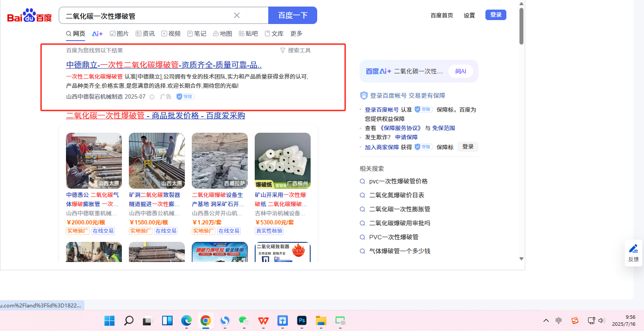The width and height of the screenshot is (644, 331).
Task: Clear the search box with the X icon
Action: (x=237, y=15)
